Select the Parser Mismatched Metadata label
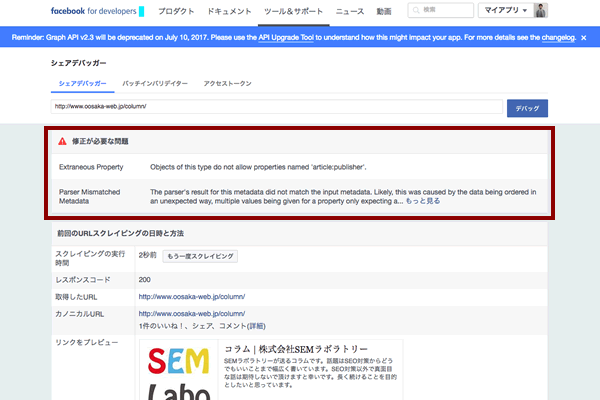The image size is (600, 400). click(90, 196)
